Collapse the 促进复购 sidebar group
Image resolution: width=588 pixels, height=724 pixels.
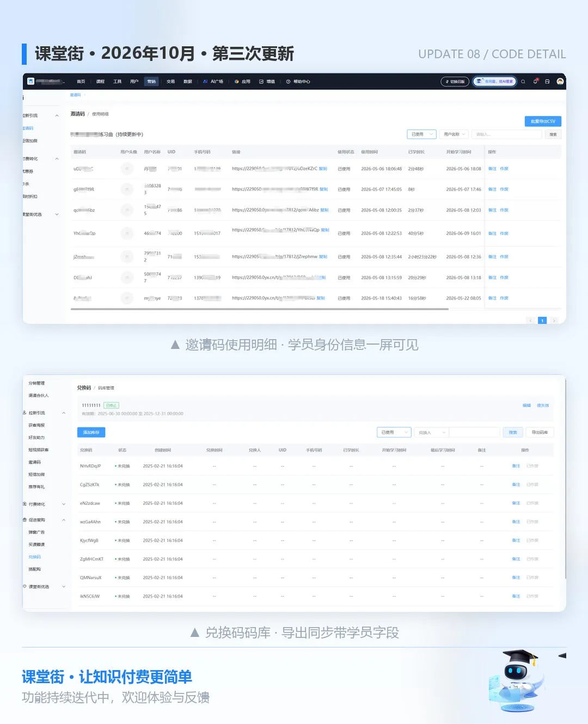pos(64,520)
